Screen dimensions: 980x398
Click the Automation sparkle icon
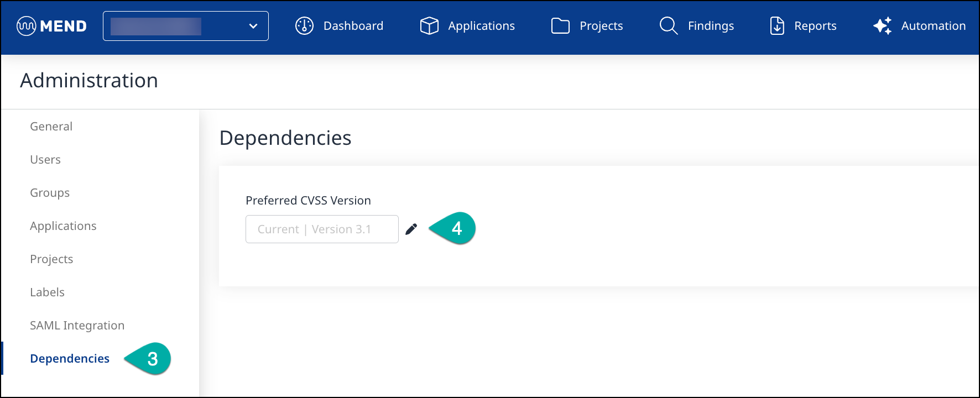pos(882,26)
